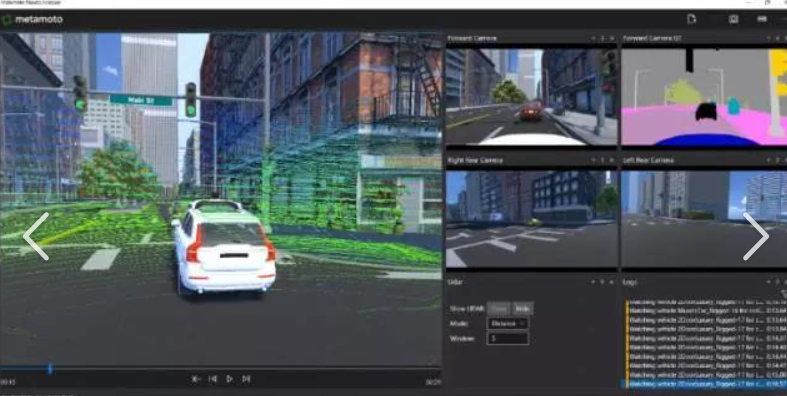
Task: Open the Left Rear Camera panel options dropdown
Action: click(x=769, y=160)
